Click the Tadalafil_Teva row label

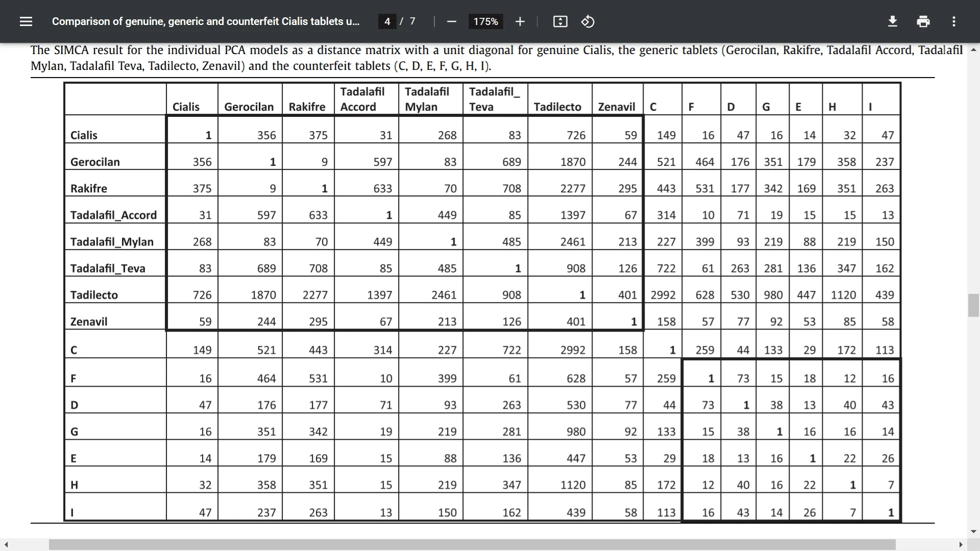[108, 268]
